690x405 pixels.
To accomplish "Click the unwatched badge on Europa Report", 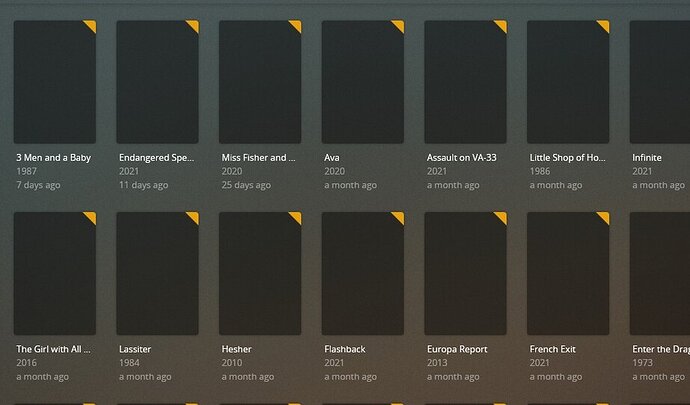I will (x=502, y=217).
